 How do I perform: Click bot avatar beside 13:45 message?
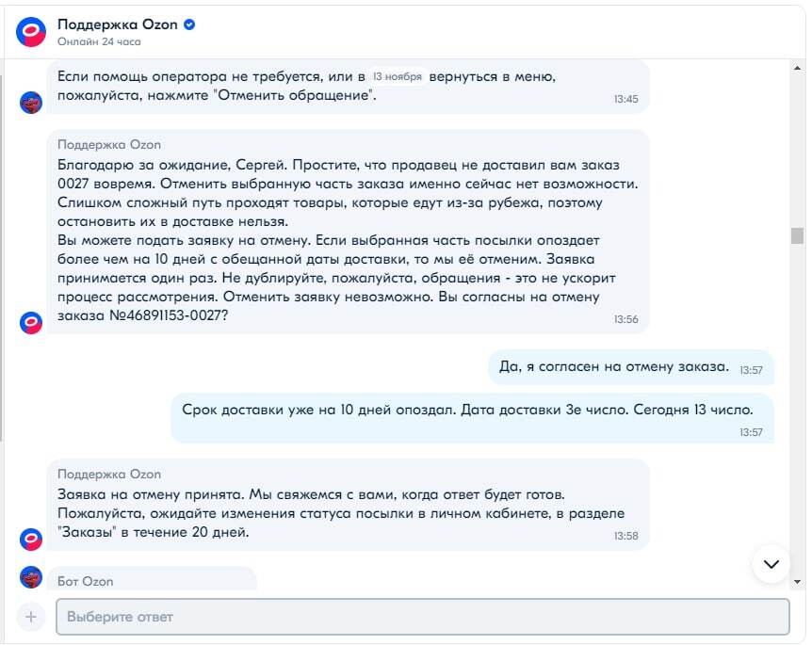pyautogui.click(x=31, y=103)
